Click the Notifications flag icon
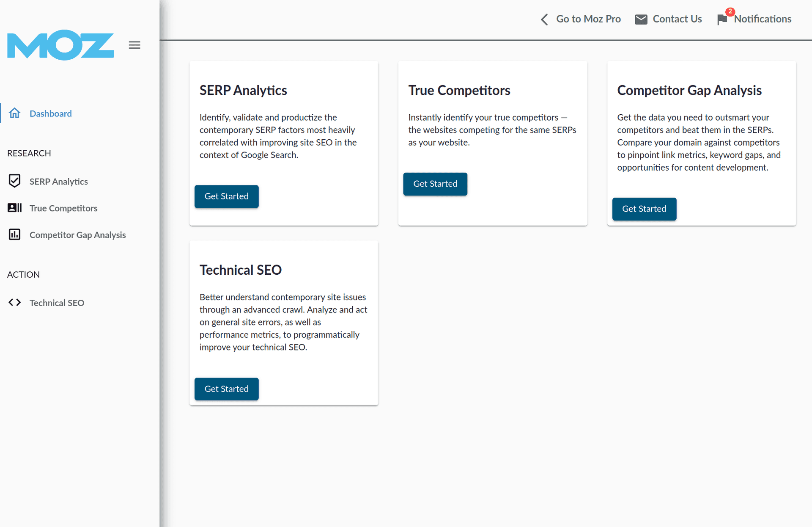The width and height of the screenshot is (812, 527). pyautogui.click(x=722, y=19)
